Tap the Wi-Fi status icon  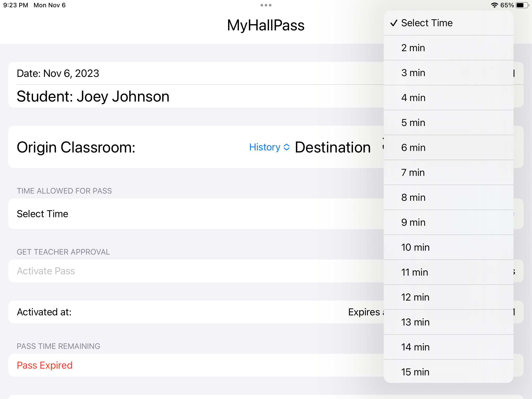click(494, 5)
